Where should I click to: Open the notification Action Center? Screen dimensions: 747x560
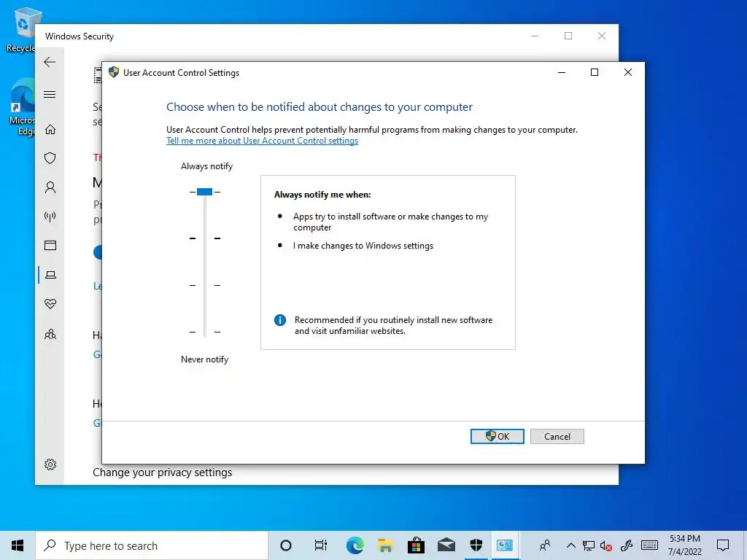[723, 545]
